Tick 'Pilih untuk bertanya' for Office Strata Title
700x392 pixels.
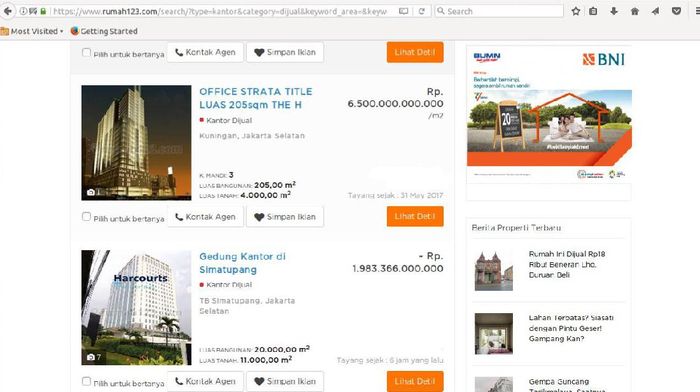[86, 217]
